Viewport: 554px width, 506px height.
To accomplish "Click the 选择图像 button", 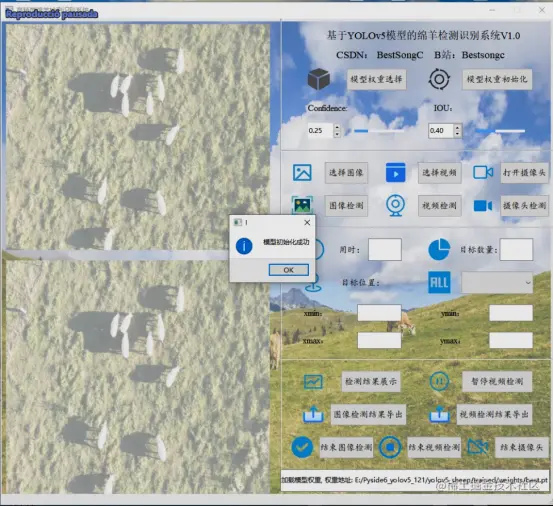I will click(346, 173).
